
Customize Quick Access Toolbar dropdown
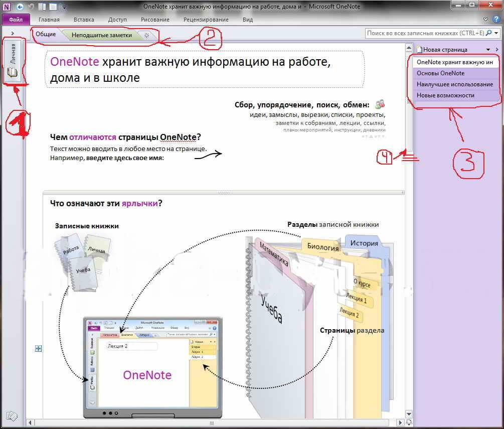[64, 8]
